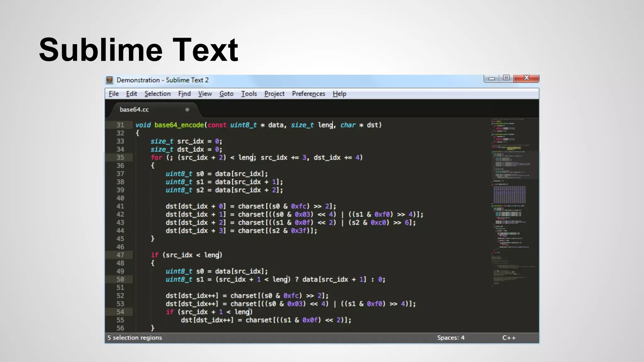Open the Project menu
This screenshot has height=362, width=644.
(x=275, y=94)
